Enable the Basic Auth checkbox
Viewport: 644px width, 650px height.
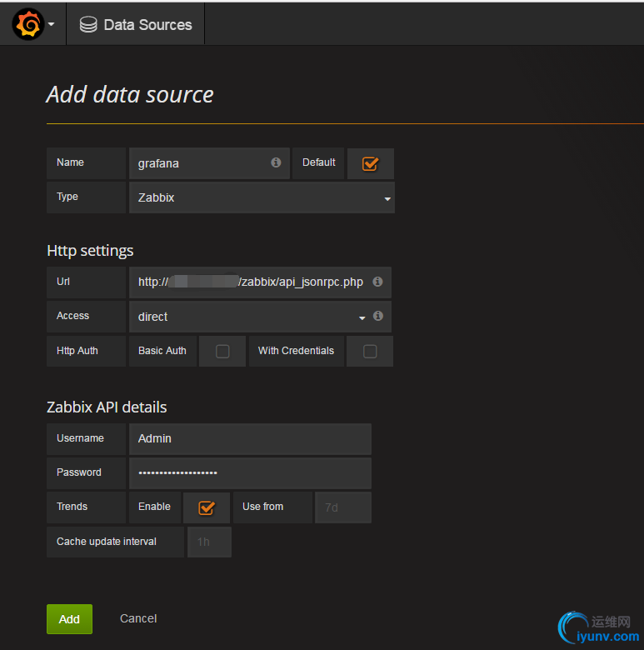[222, 351]
